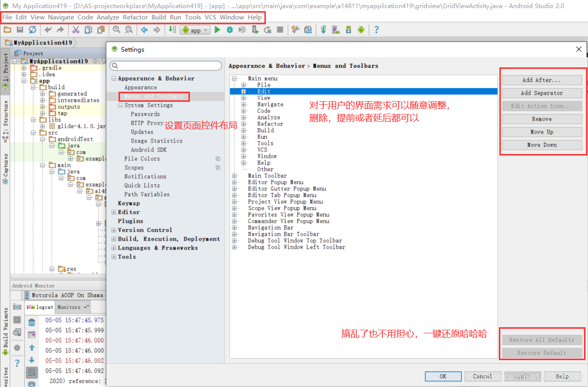The width and height of the screenshot is (588, 387).
Task: Click the Cut scissors icon
Action: (76, 30)
